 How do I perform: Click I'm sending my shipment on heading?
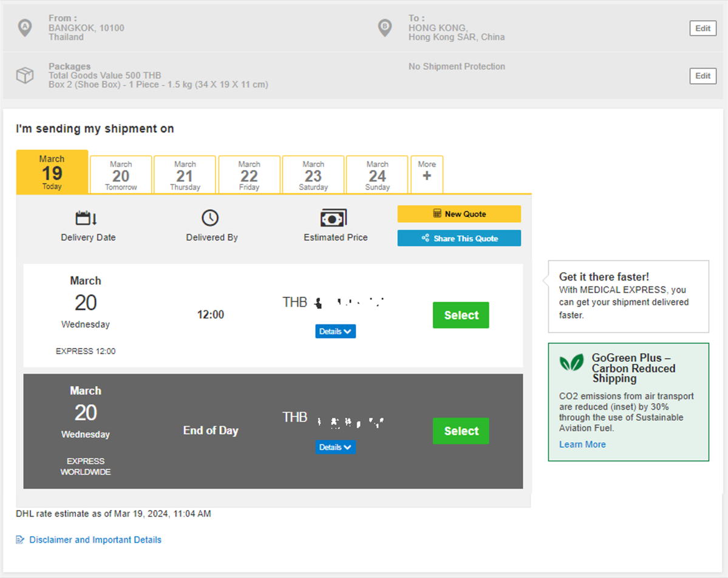95,129
